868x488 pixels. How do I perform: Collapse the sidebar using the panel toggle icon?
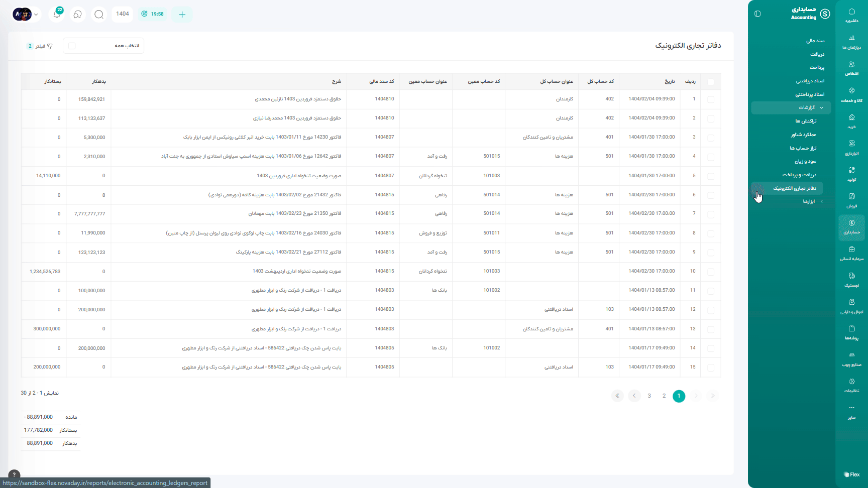tap(757, 14)
